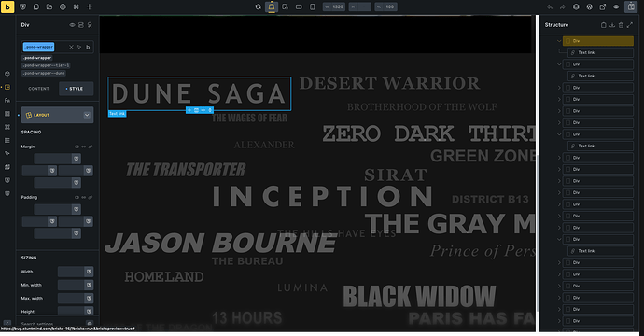The height and width of the screenshot is (336, 644).
Task: Switch to CONTENT tab
Action: pos(38,89)
